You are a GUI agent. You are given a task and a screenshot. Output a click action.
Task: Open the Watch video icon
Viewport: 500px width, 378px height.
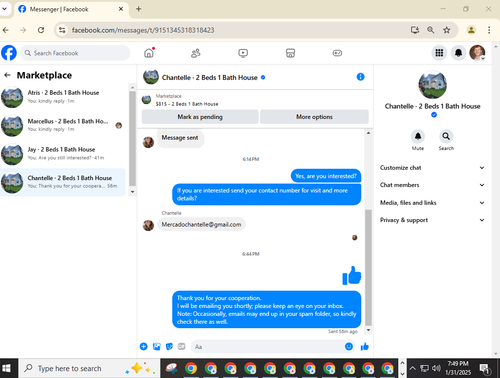(243, 53)
